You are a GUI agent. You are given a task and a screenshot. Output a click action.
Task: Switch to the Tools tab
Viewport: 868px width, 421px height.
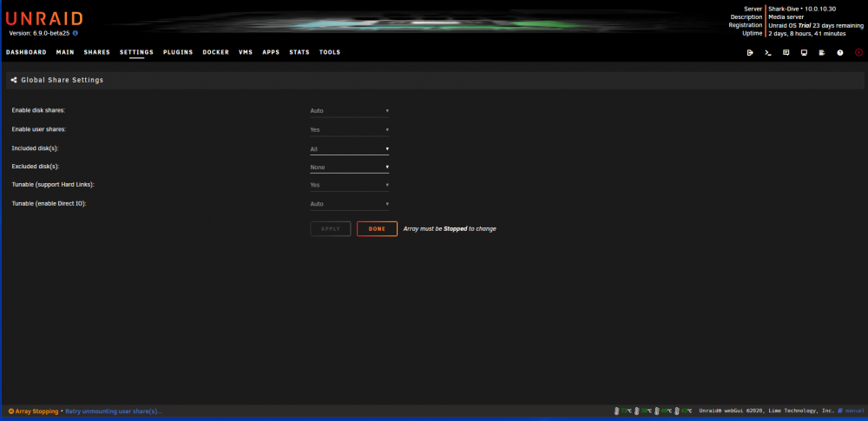tap(330, 52)
